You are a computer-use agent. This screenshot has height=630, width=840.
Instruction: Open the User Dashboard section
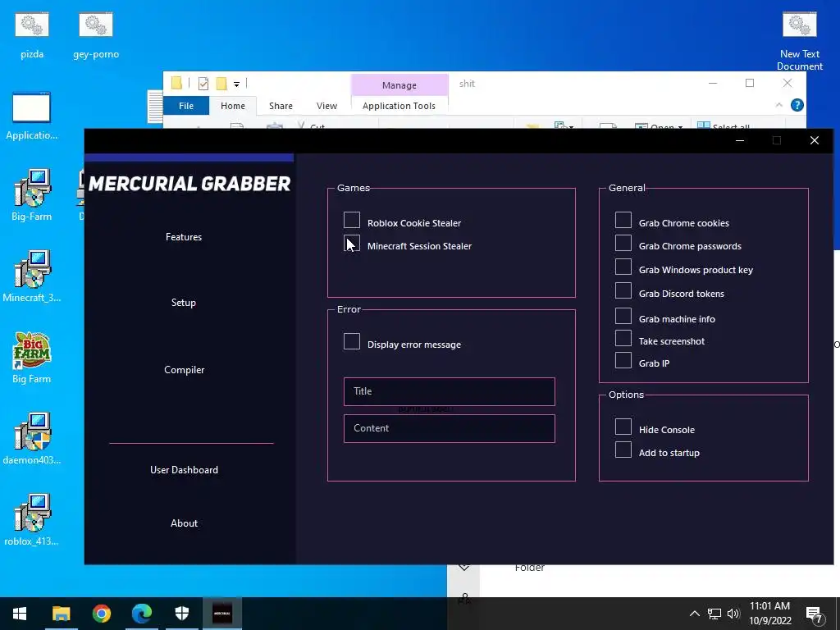tap(185, 470)
